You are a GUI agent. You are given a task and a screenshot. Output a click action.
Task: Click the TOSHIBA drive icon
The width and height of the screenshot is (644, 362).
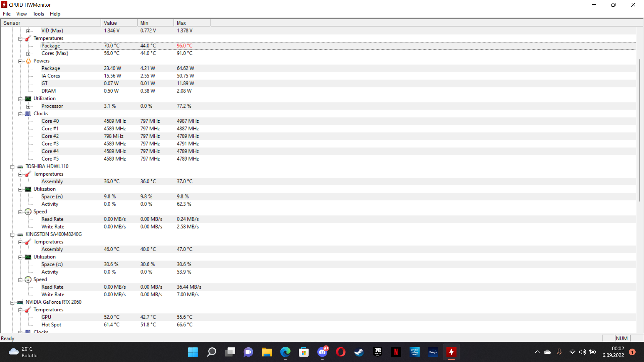click(x=20, y=167)
